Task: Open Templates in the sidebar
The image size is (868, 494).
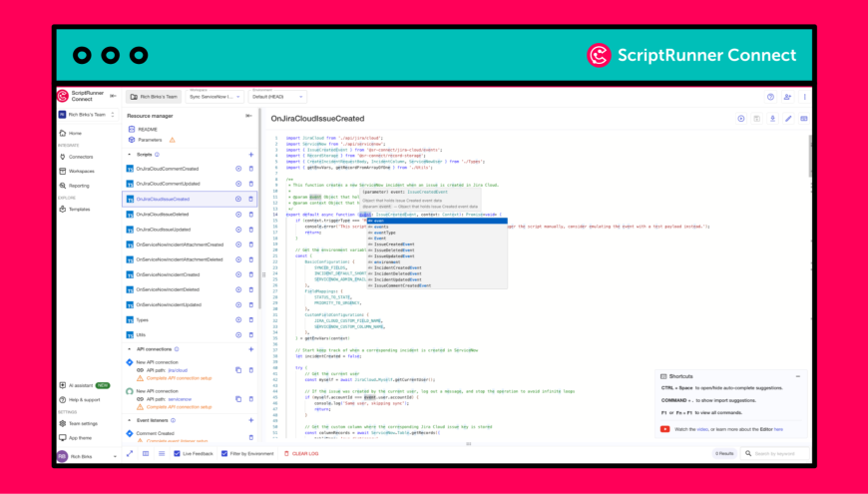Action: pyautogui.click(x=75, y=210)
